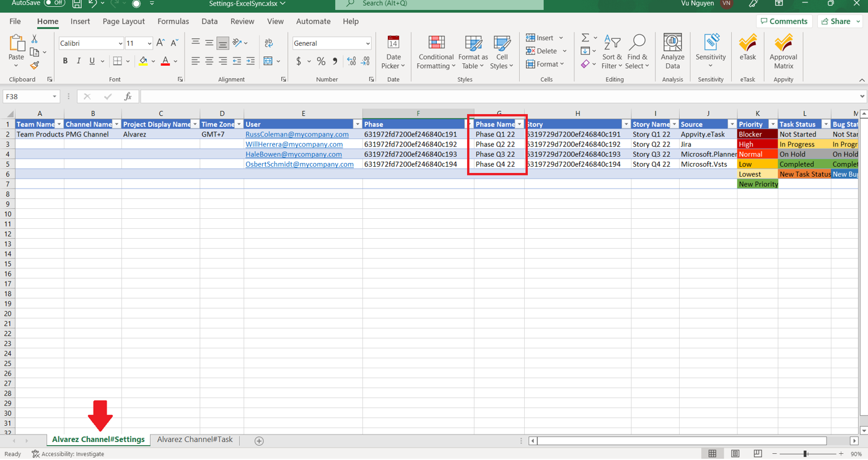Toggle Italic formatting
The height and width of the screenshot is (460, 868).
[x=79, y=61]
